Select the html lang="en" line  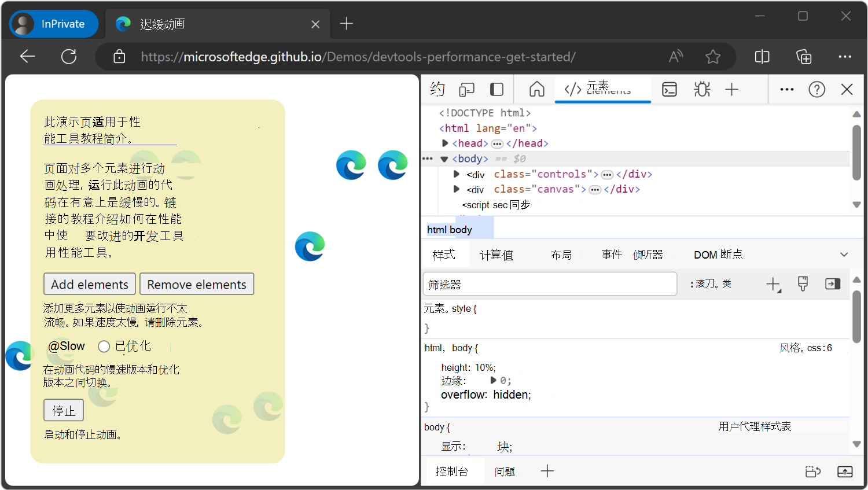(487, 128)
